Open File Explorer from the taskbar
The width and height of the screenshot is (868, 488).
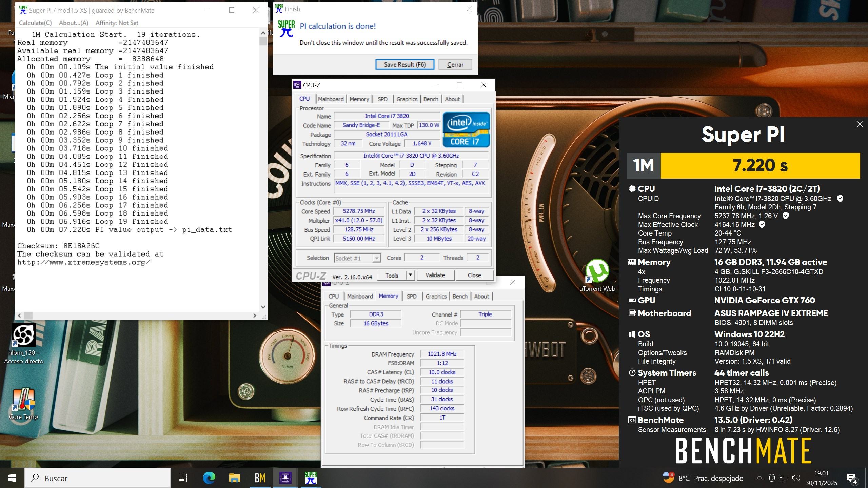point(234,478)
